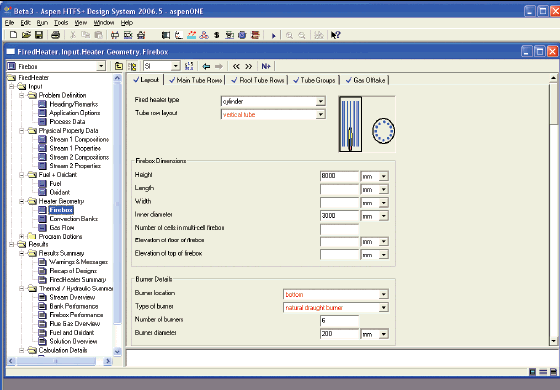Expand the Program Options folder

[22, 236]
